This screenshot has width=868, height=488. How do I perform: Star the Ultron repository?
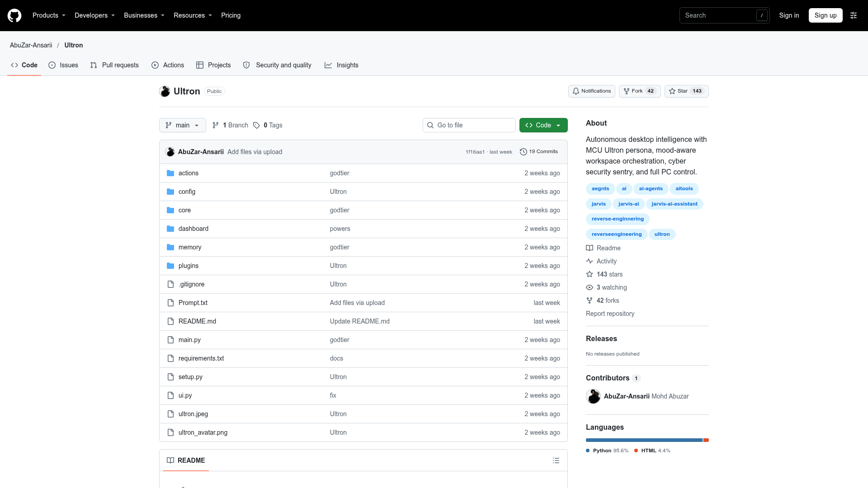click(686, 91)
